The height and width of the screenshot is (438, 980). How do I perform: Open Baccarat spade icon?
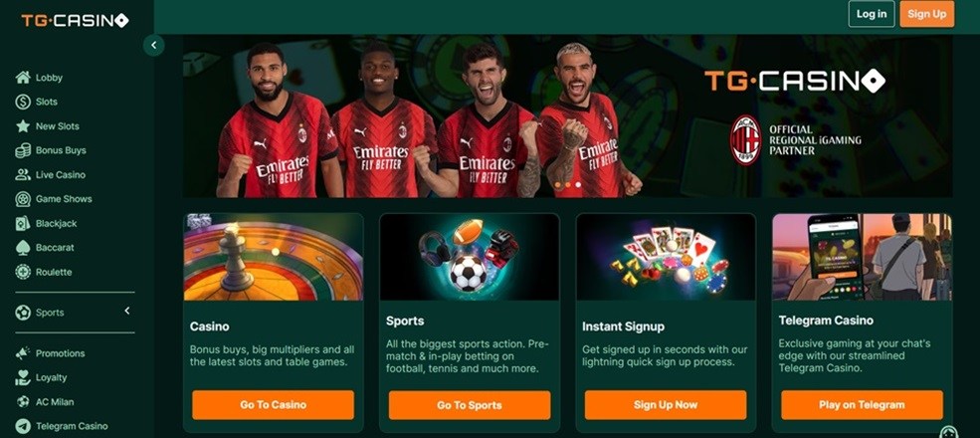click(x=23, y=248)
